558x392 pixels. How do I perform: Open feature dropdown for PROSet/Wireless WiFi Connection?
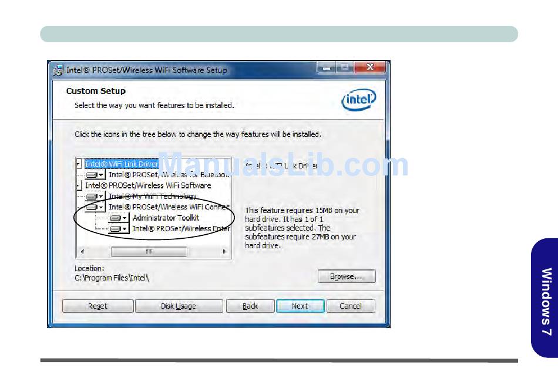(x=95, y=207)
